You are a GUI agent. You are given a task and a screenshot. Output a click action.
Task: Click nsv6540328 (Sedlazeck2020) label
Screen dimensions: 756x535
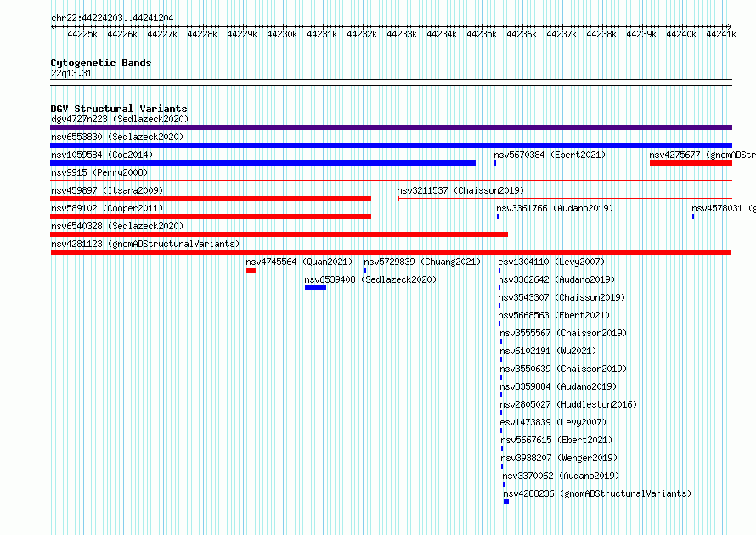click(x=117, y=226)
